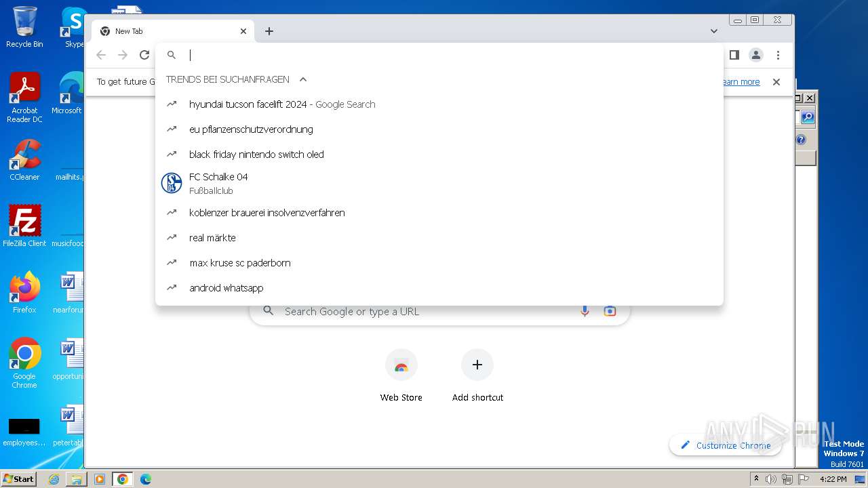This screenshot has width=868, height=488.
Task: Open Google Lens image search icon
Action: coord(610,311)
